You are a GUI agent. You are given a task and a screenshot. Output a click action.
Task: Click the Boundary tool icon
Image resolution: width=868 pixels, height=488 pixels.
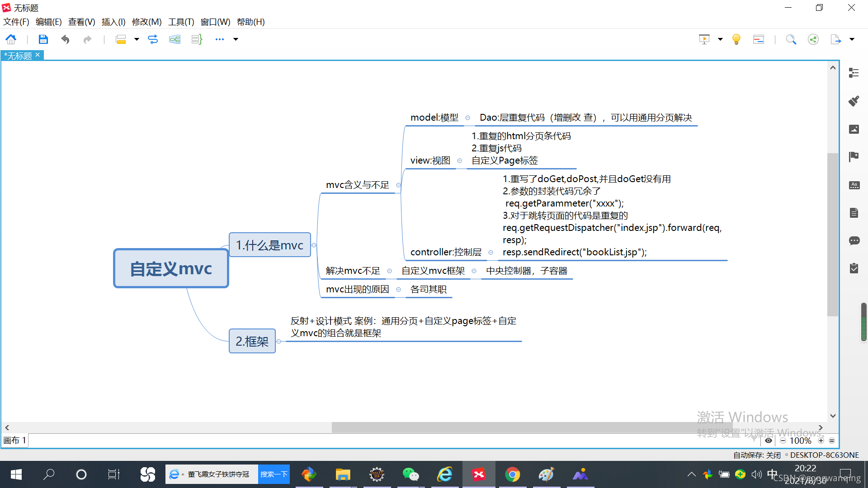point(175,39)
